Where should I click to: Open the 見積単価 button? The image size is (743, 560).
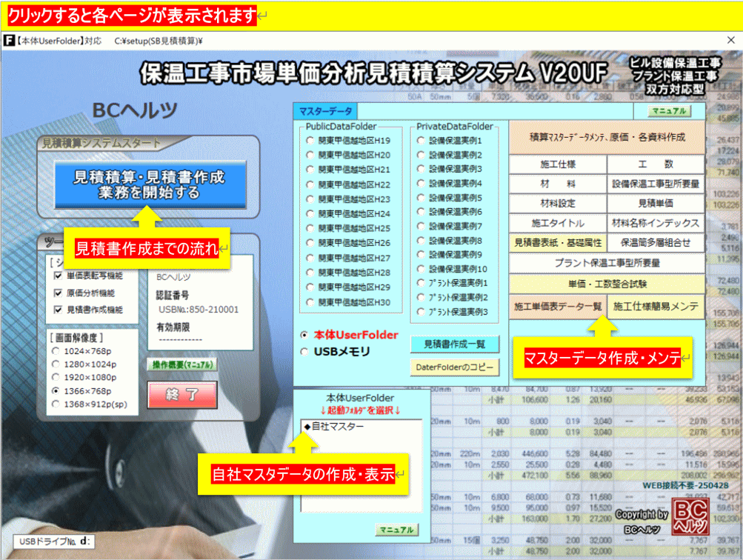click(656, 203)
